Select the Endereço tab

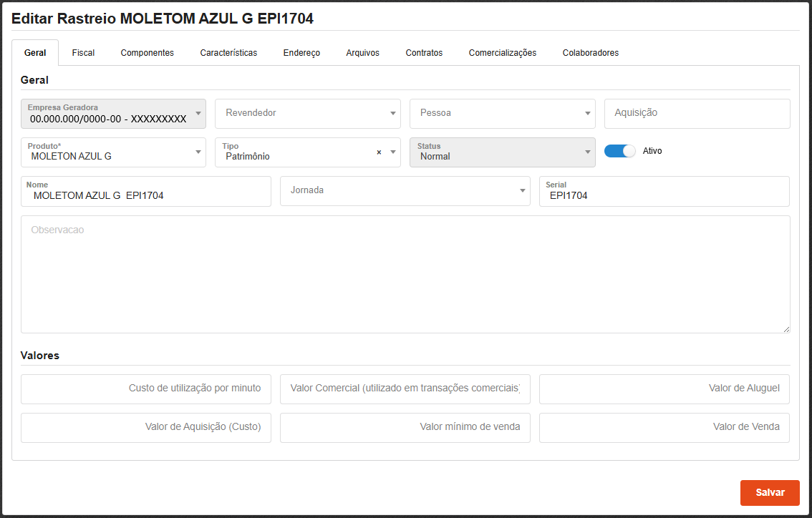click(301, 53)
